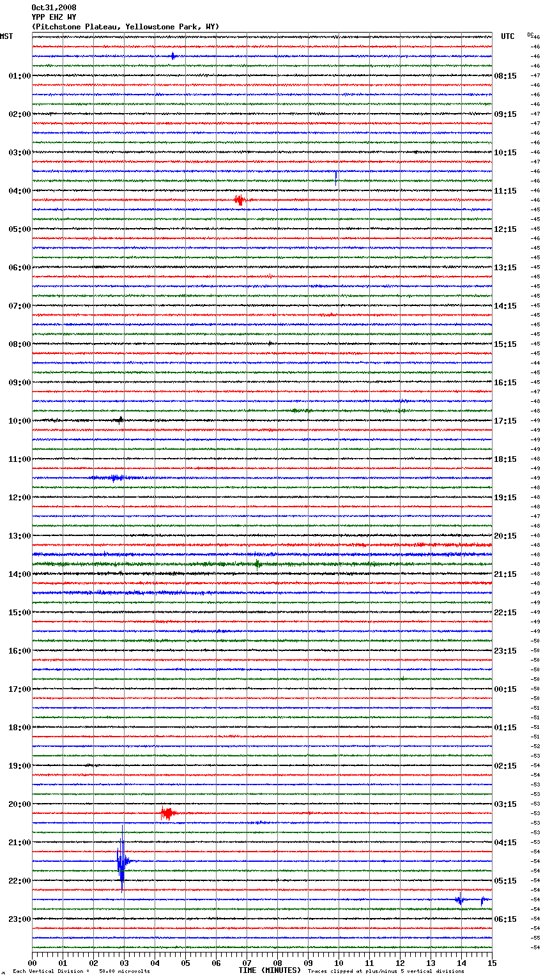Click minute tick label 15 on axis
This screenshot has height=980, width=543.
pos(492,963)
